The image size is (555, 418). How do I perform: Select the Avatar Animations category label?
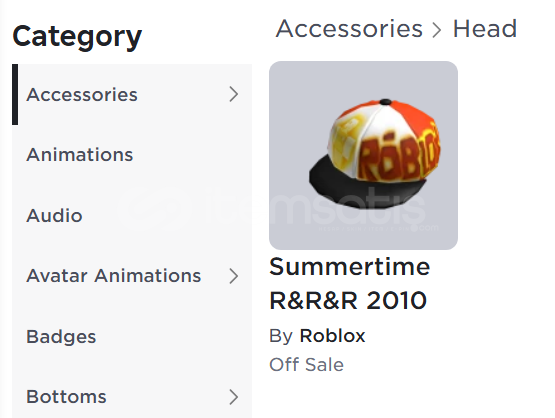point(114,276)
